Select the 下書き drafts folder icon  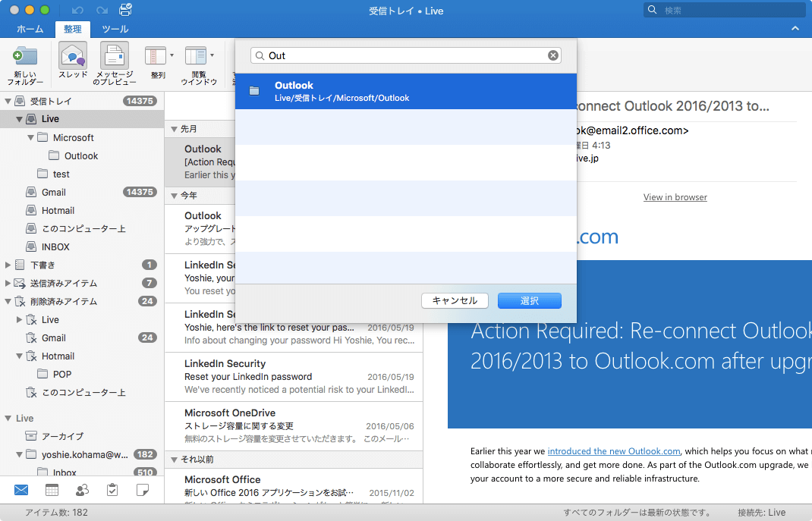pos(20,265)
